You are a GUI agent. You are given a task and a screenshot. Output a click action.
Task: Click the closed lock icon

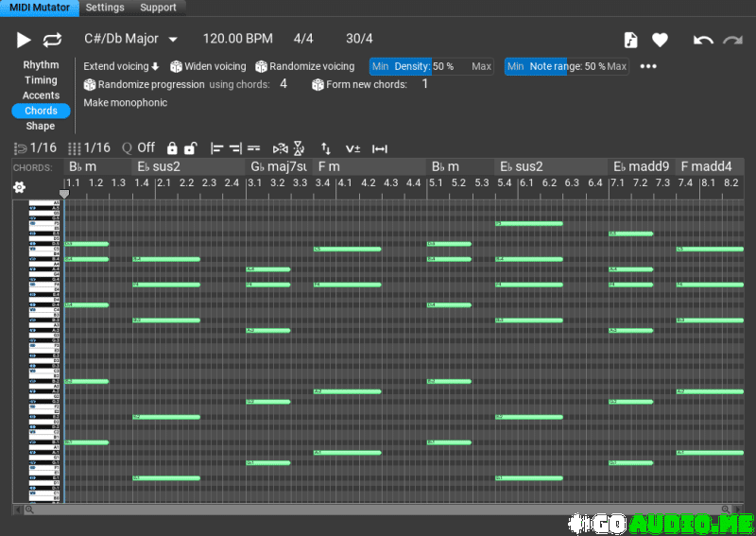pos(172,148)
